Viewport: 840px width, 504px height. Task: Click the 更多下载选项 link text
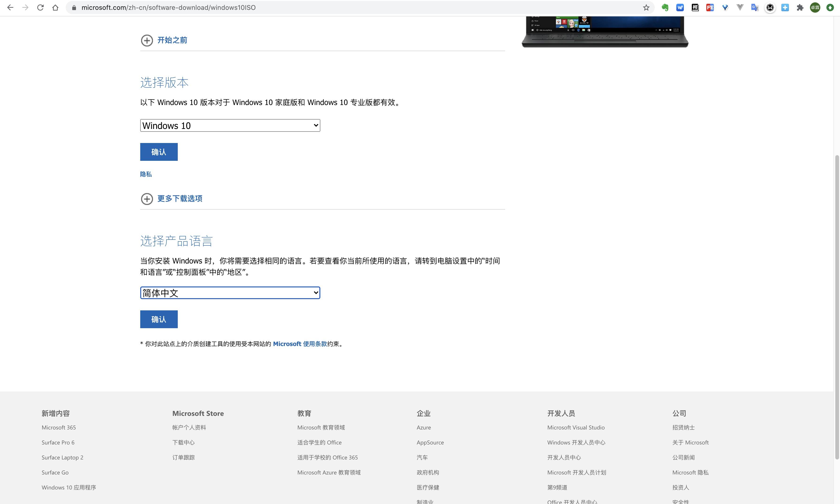[180, 198]
